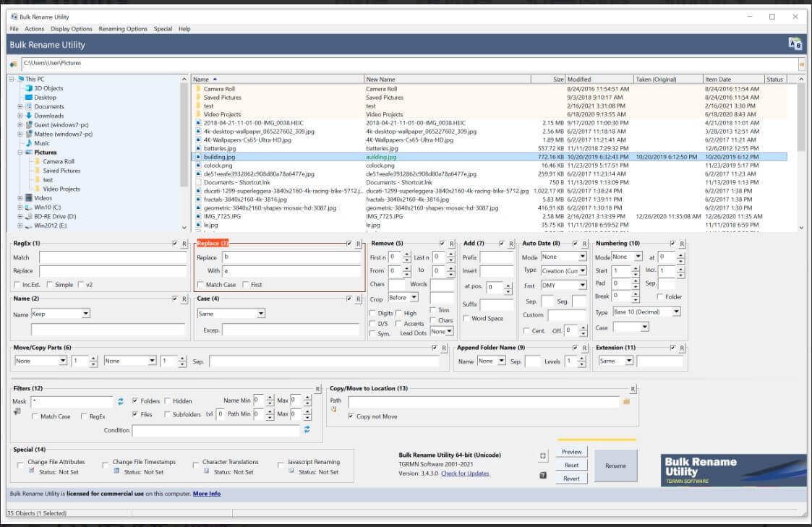Viewport: 812px width, 527px height.
Task: Select colock.png in the file list
Action: point(218,166)
